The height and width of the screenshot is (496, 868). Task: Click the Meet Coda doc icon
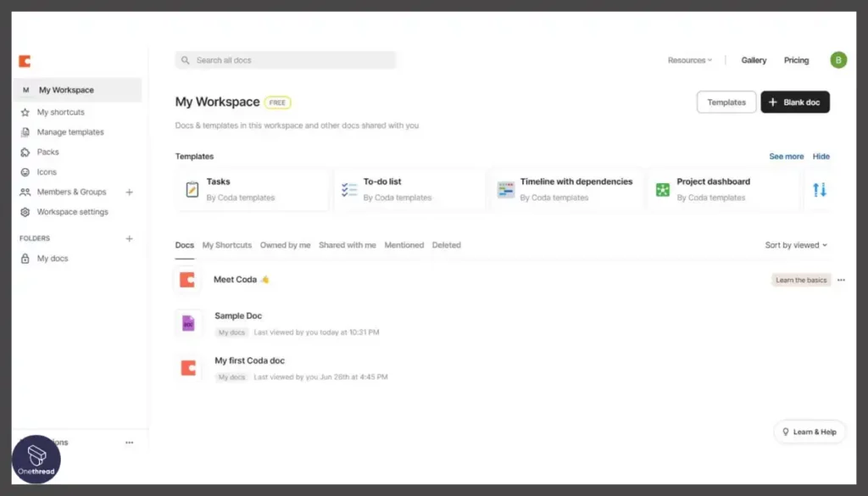[187, 280]
